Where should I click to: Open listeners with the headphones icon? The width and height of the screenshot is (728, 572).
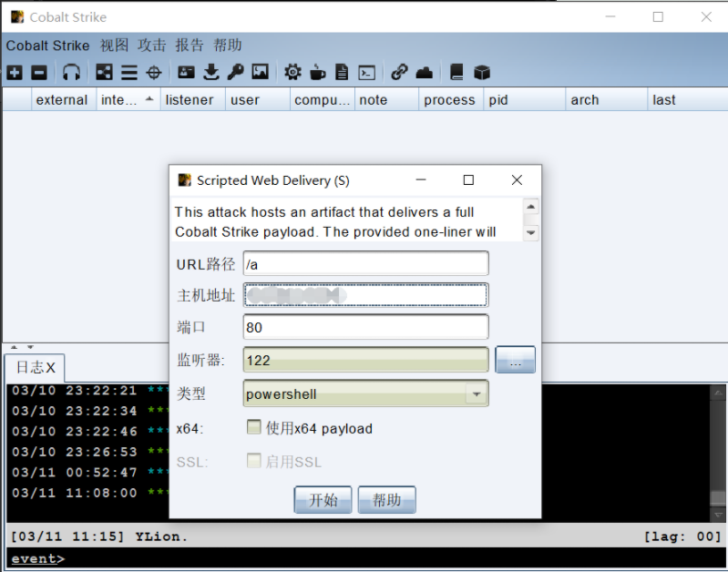point(71,73)
